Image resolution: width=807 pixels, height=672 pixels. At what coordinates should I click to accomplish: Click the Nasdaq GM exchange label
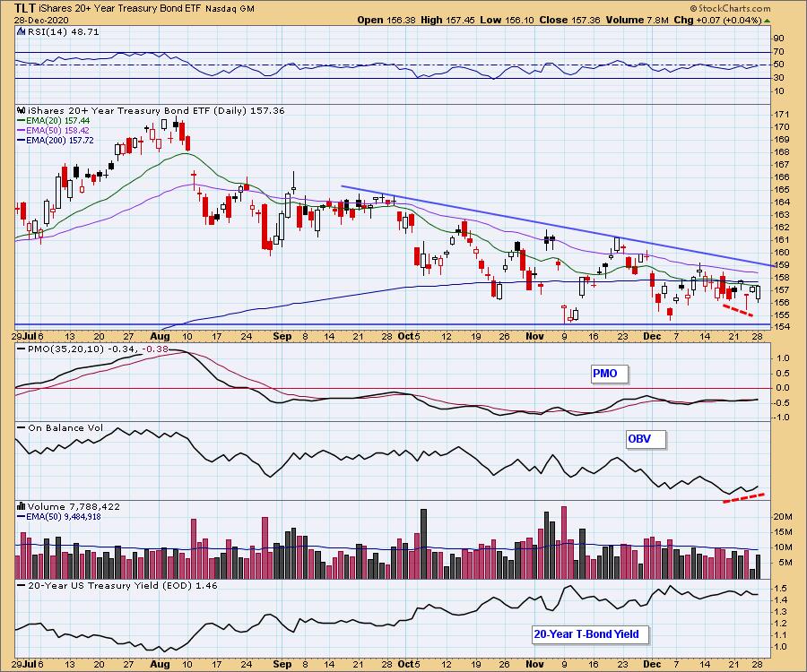coord(230,9)
